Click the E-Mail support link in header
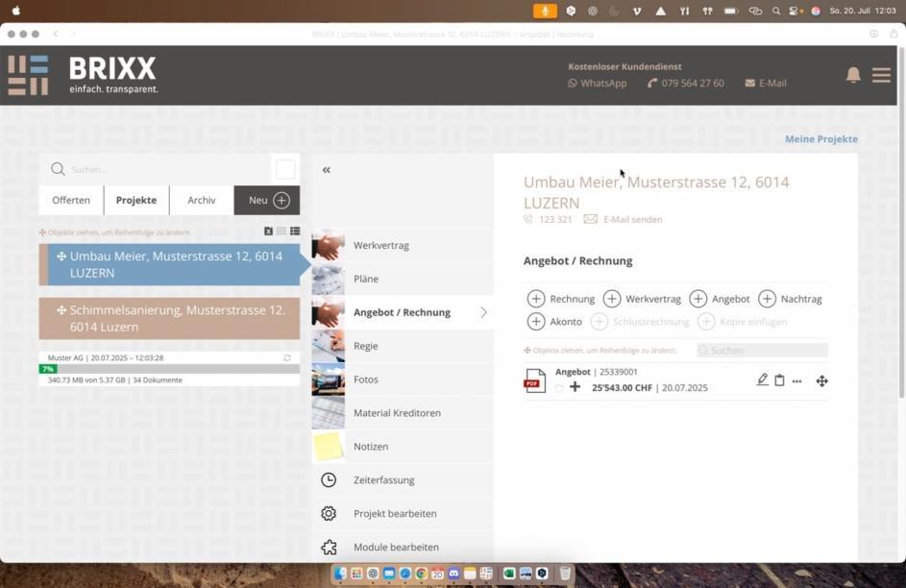This screenshot has height=588, width=906. pos(766,84)
